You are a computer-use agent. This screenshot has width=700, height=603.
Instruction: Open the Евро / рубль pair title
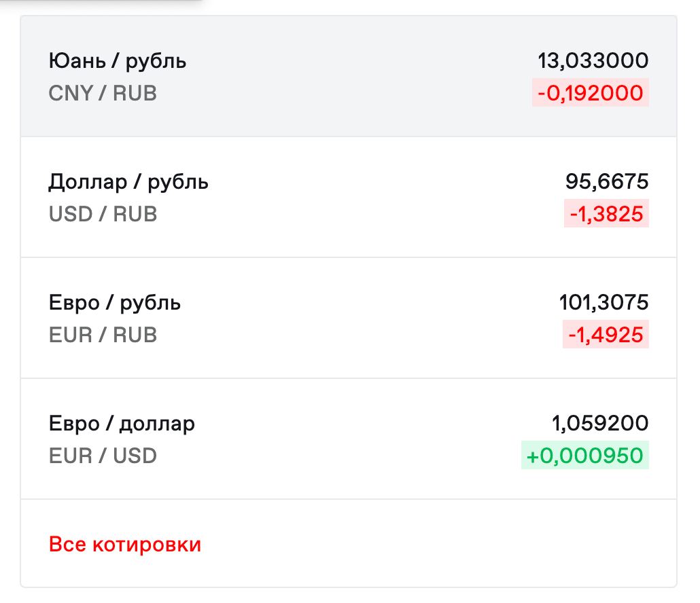tap(115, 303)
